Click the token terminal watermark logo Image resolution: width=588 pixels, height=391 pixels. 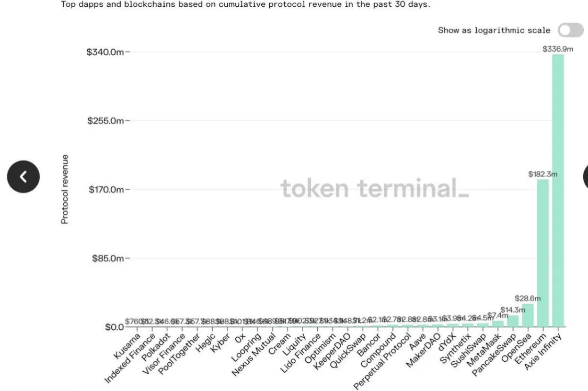(x=375, y=188)
